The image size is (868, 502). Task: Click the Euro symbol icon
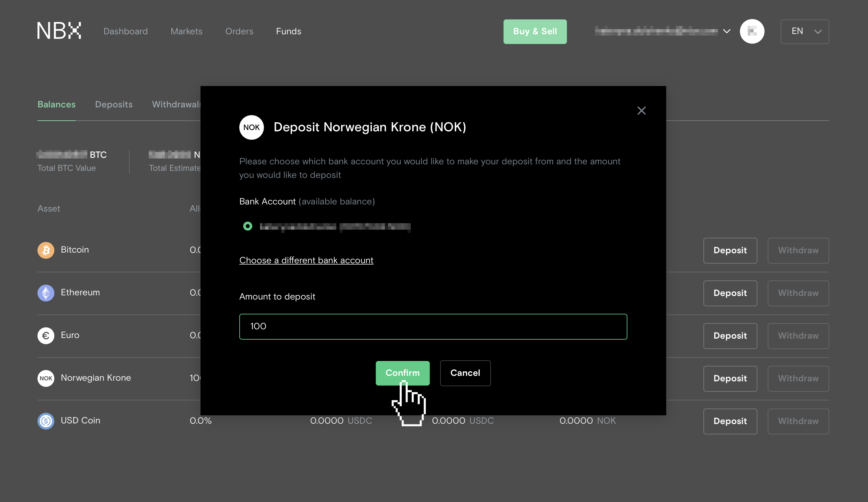46,336
